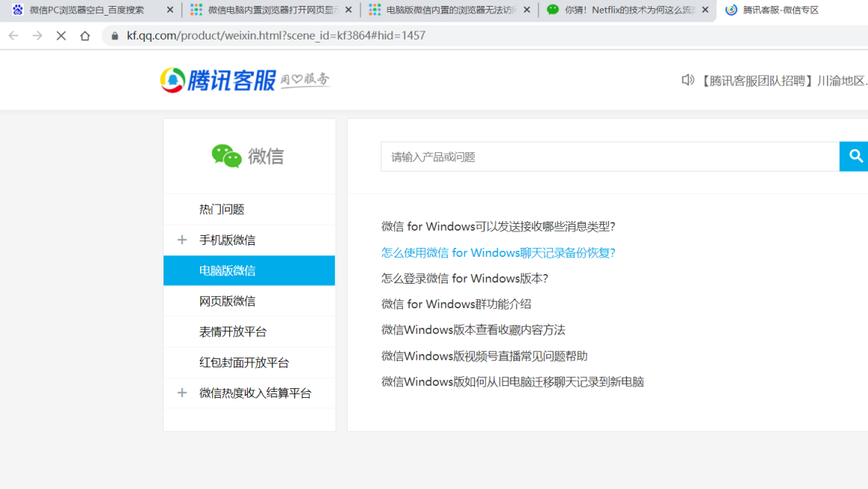Open 热门问题 in the sidebar
This screenshot has width=868, height=489.
(x=222, y=209)
